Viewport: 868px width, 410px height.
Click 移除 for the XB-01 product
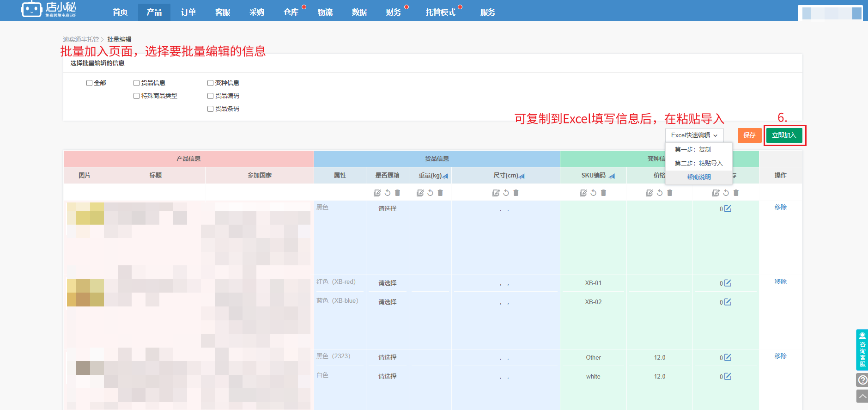pyautogui.click(x=781, y=281)
